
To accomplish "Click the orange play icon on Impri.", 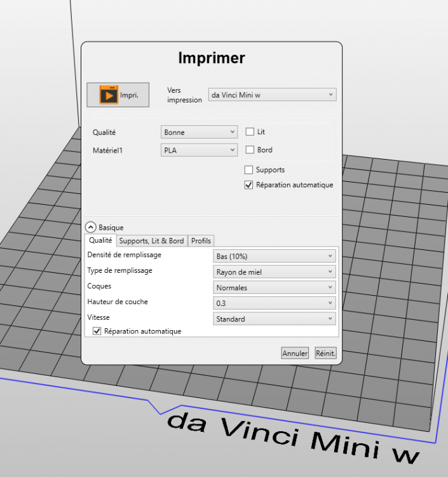I will [x=109, y=95].
